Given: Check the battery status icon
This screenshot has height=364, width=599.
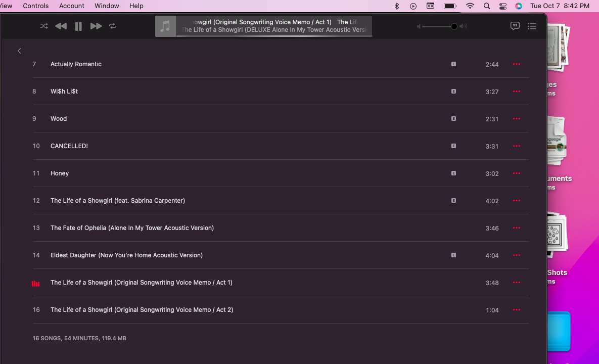Looking at the screenshot, I should point(450,6).
